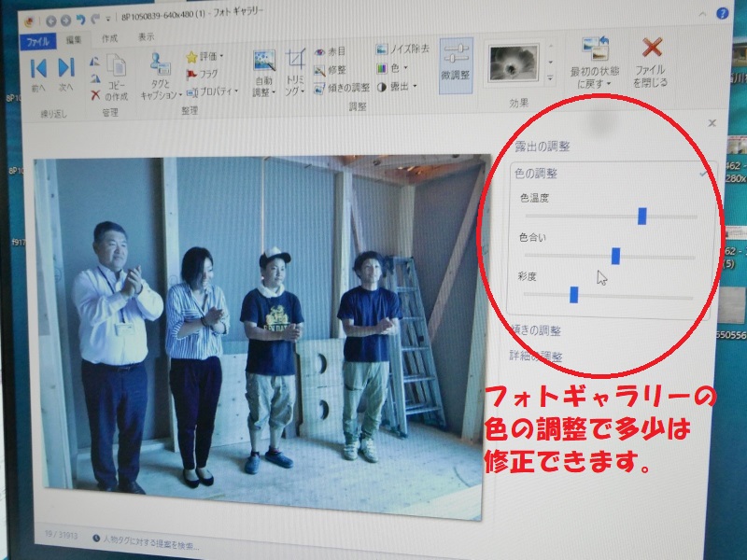
Task: Open Help with the blue question mark
Action: click(722, 13)
